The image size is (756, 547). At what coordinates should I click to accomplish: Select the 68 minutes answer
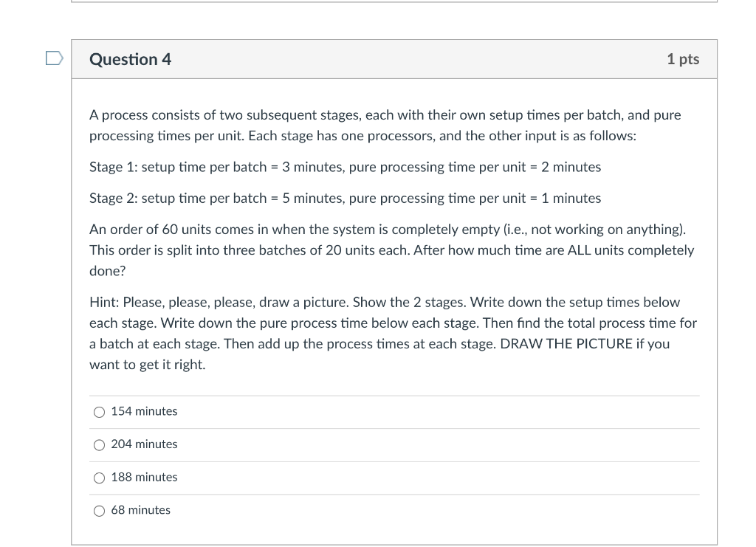100,509
